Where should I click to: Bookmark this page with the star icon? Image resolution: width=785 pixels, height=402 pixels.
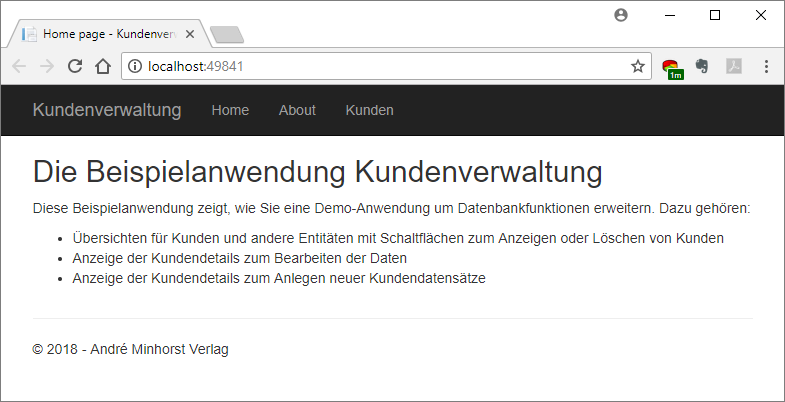click(x=637, y=66)
